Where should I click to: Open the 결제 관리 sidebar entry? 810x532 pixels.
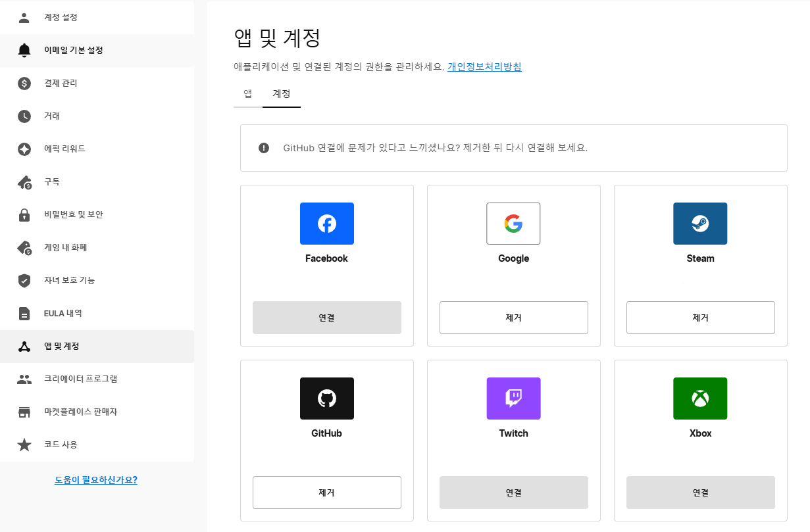click(97, 84)
